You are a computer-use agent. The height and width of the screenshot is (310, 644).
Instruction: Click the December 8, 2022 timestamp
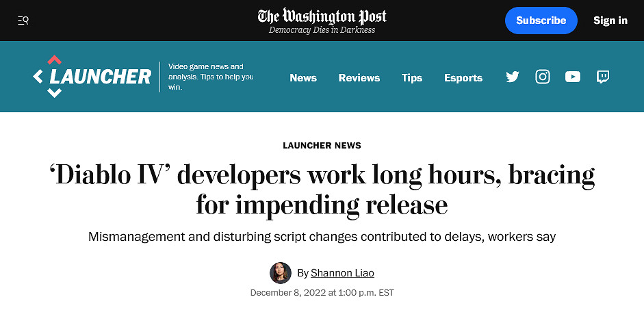[x=322, y=293]
